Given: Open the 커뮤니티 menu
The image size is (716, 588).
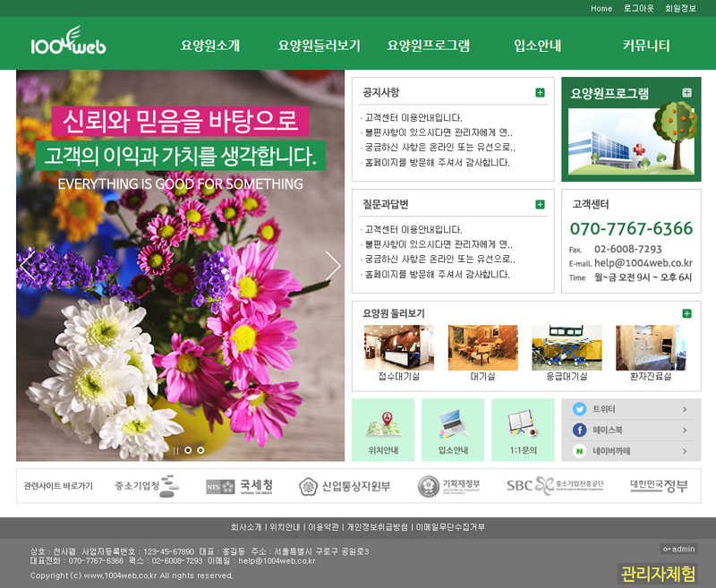Looking at the screenshot, I should (x=646, y=46).
